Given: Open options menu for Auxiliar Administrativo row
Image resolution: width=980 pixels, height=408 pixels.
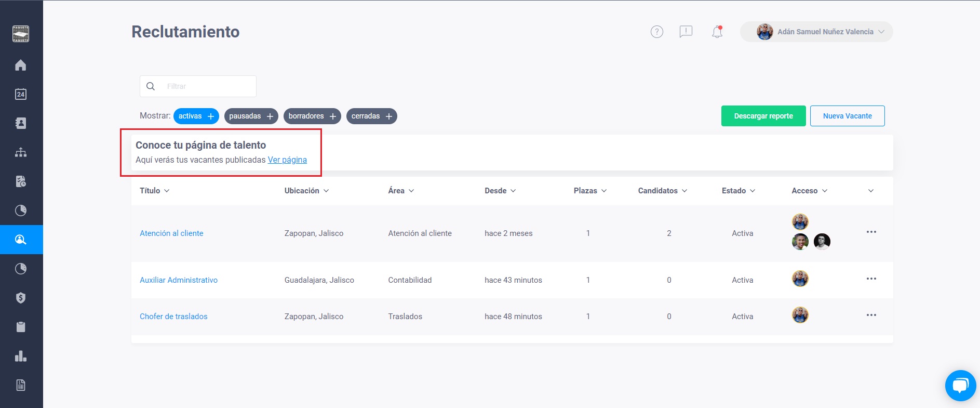Looking at the screenshot, I should pyautogui.click(x=871, y=279).
